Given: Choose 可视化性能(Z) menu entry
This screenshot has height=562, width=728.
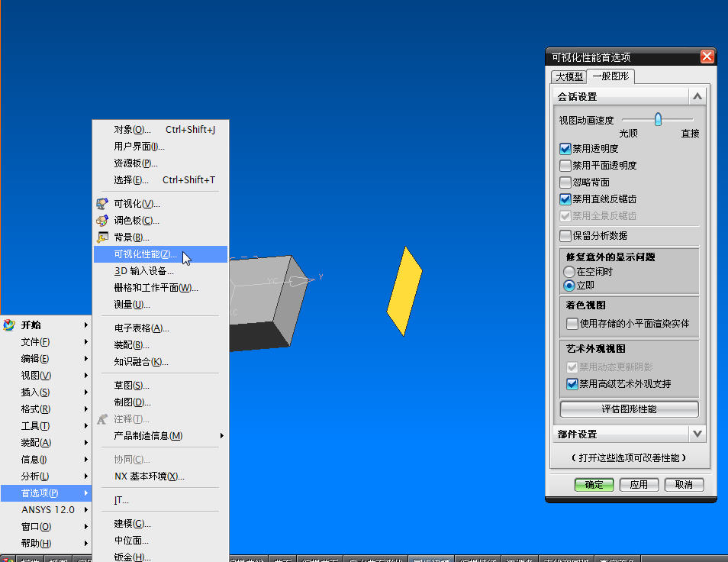Looking at the screenshot, I should coord(161,254).
